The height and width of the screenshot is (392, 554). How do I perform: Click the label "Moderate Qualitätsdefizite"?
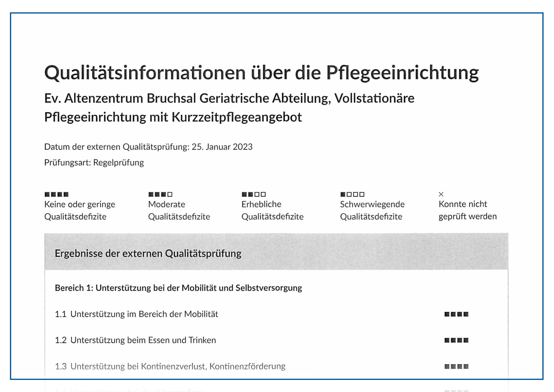pos(179,210)
